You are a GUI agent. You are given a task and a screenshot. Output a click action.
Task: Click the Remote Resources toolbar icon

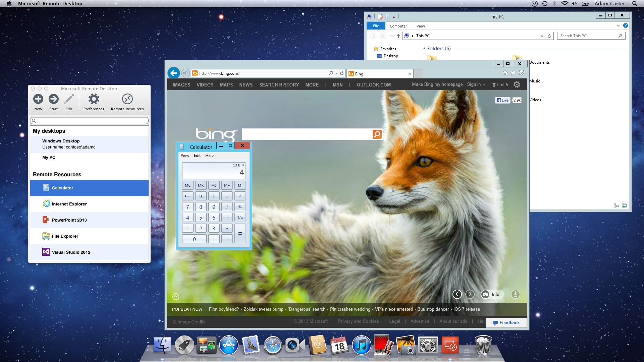[127, 99]
